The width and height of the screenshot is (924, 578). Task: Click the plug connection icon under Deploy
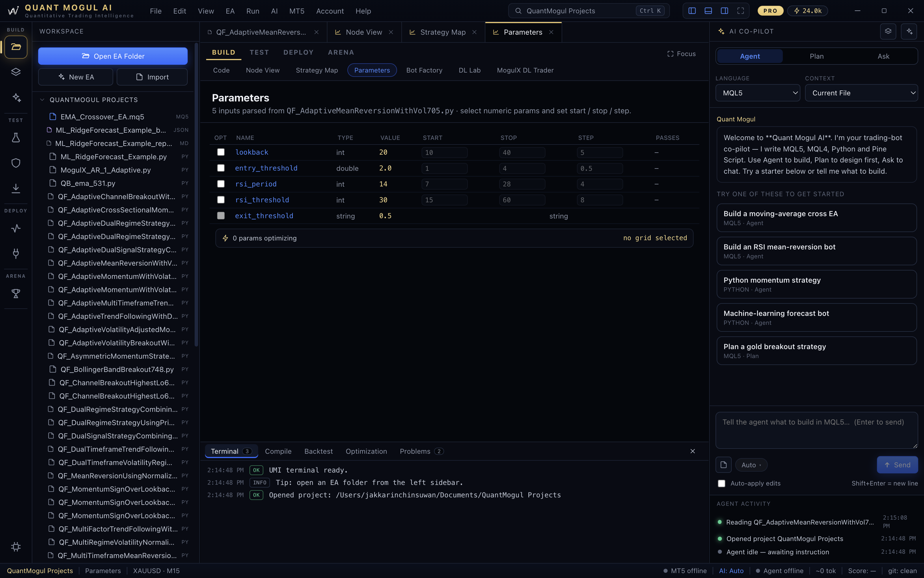click(x=16, y=253)
